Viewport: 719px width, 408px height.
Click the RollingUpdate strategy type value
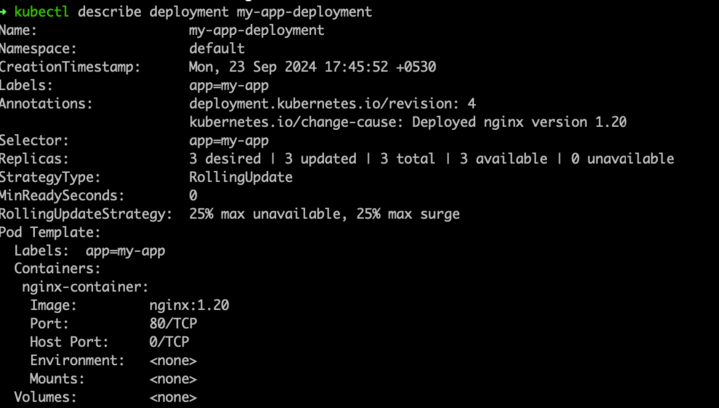click(x=240, y=177)
